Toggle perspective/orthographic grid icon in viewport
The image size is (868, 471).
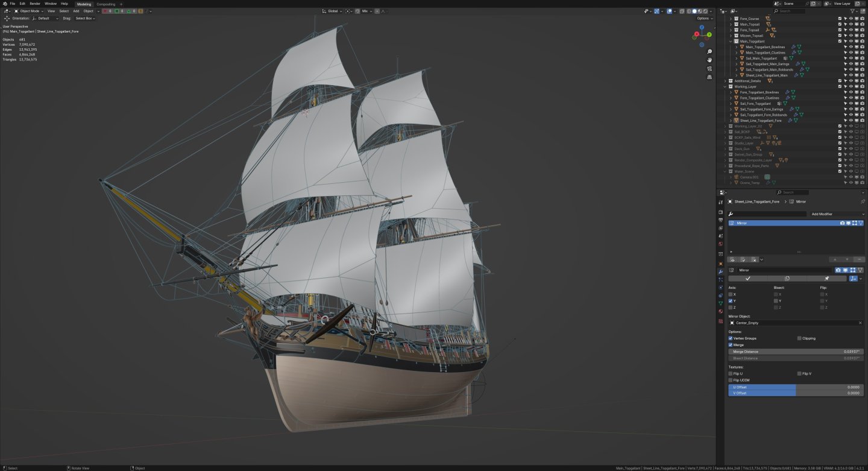point(709,77)
